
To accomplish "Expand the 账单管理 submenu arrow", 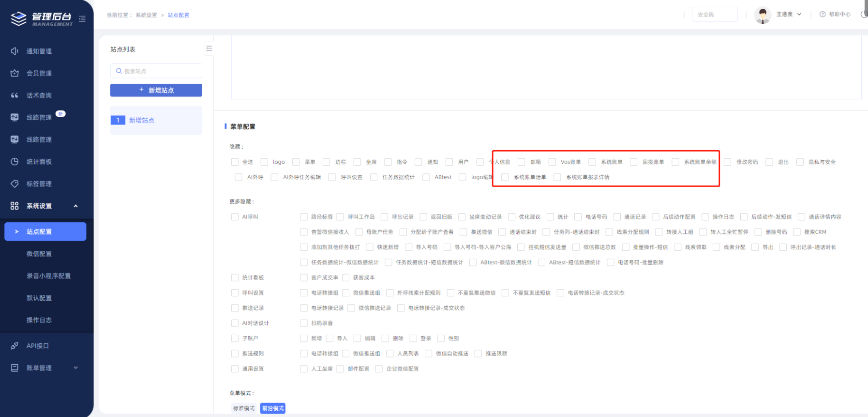I will [x=75, y=368].
